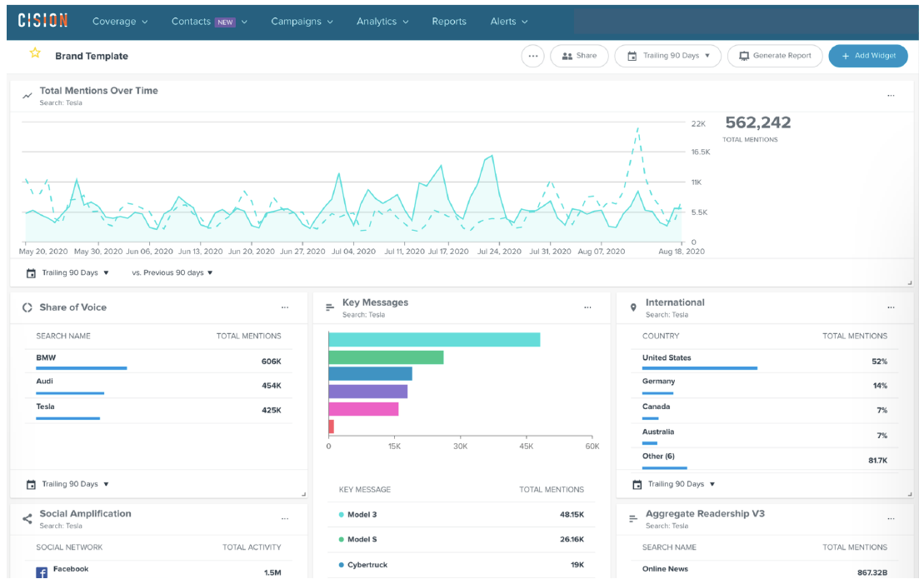
Task: Open the vs. Previous 90 days dropdown
Action: point(172,272)
